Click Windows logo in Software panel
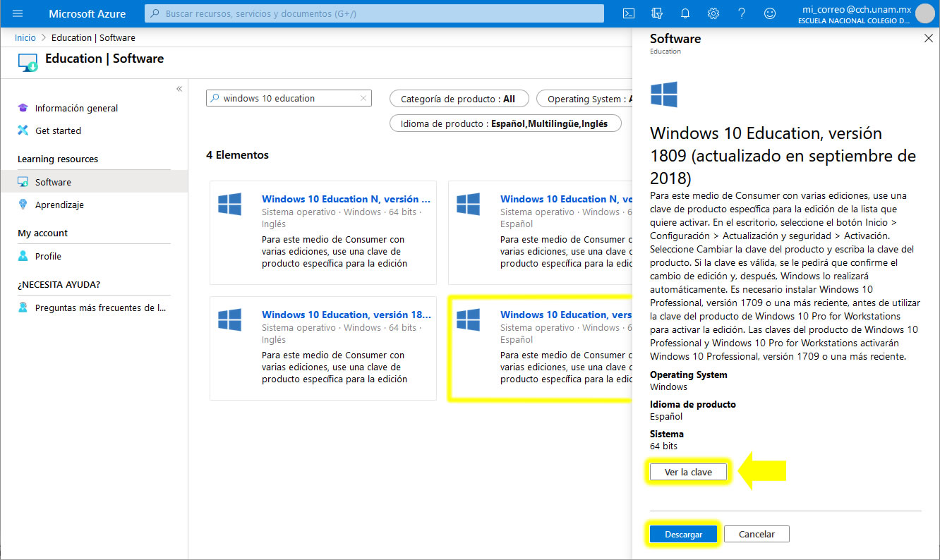 point(663,95)
